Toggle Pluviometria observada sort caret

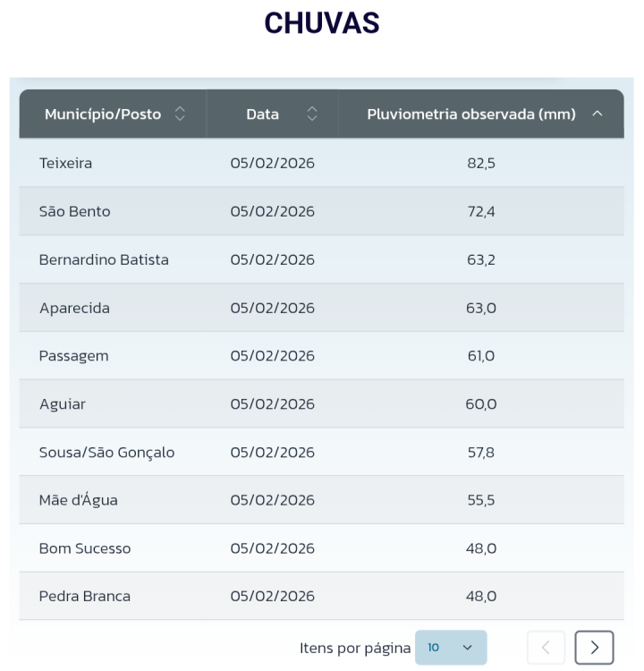[597, 114]
